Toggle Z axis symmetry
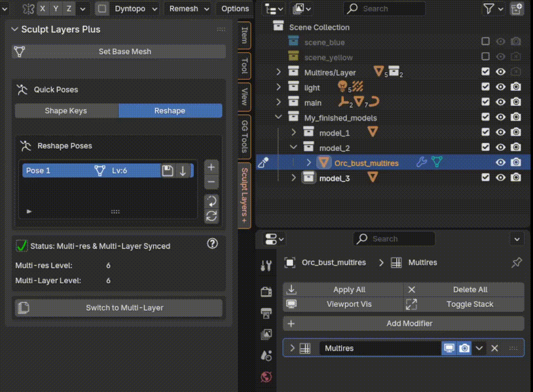The image size is (533, 392). click(x=69, y=9)
